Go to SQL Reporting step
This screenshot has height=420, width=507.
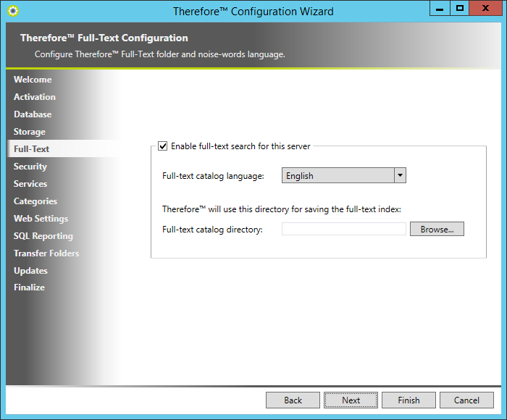(43, 236)
